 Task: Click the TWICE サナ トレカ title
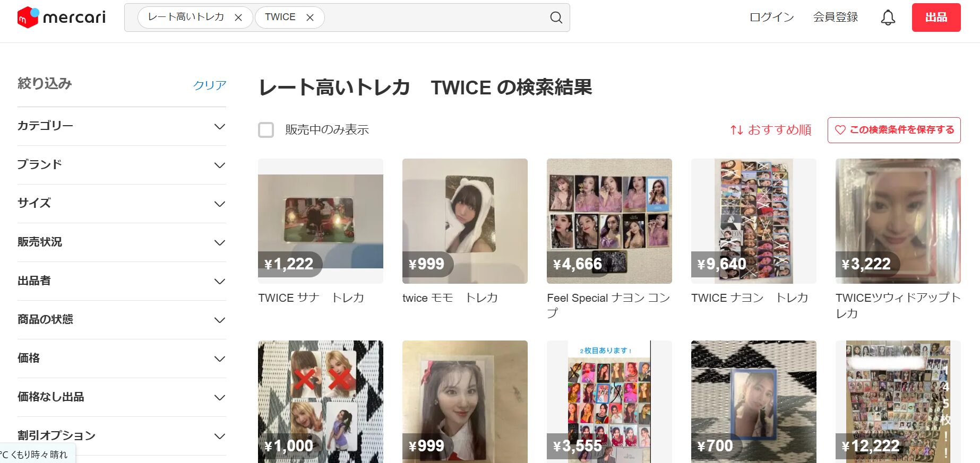click(311, 298)
